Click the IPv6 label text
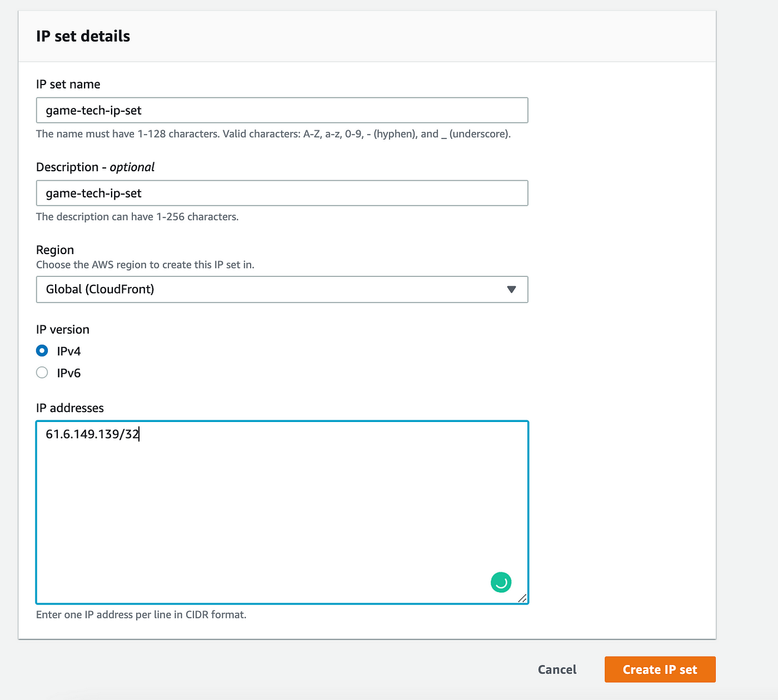This screenshot has width=778, height=700. [x=69, y=373]
